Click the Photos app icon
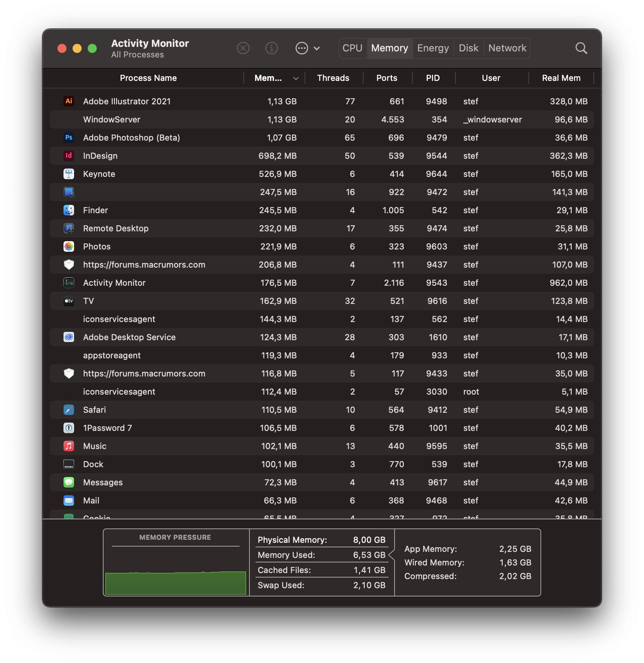 tap(69, 246)
